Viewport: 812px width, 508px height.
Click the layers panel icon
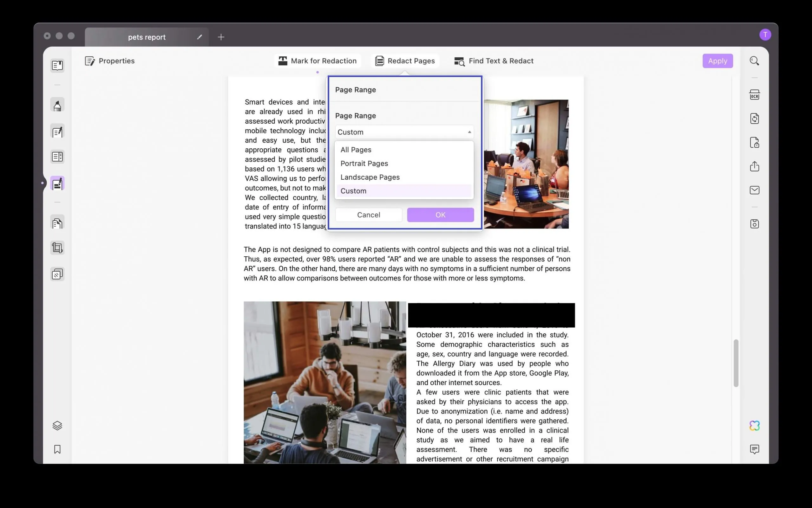57,426
